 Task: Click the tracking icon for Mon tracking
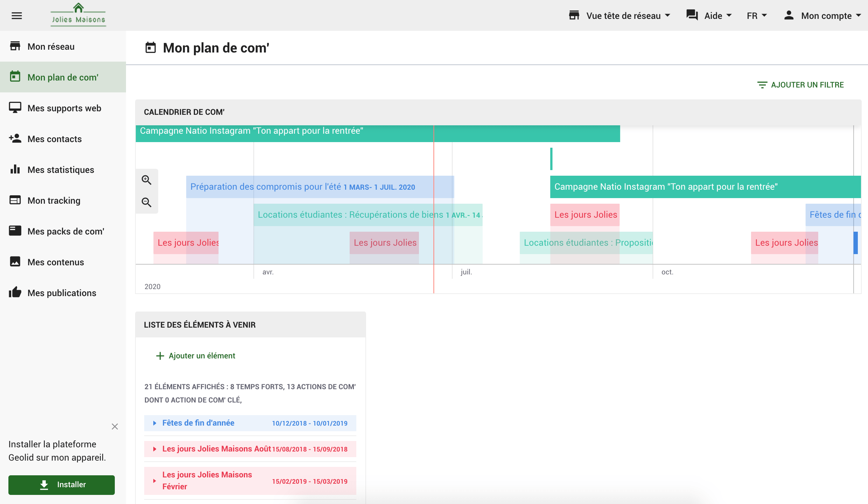tap(15, 200)
